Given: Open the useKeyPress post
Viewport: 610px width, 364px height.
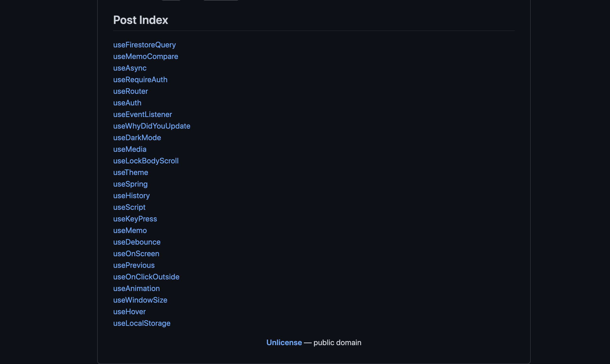Looking at the screenshot, I should (135, 219).
